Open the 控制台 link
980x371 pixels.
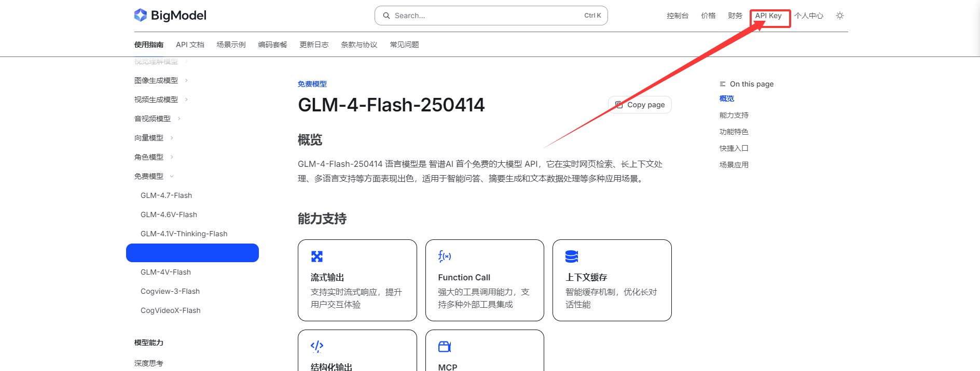678,16
